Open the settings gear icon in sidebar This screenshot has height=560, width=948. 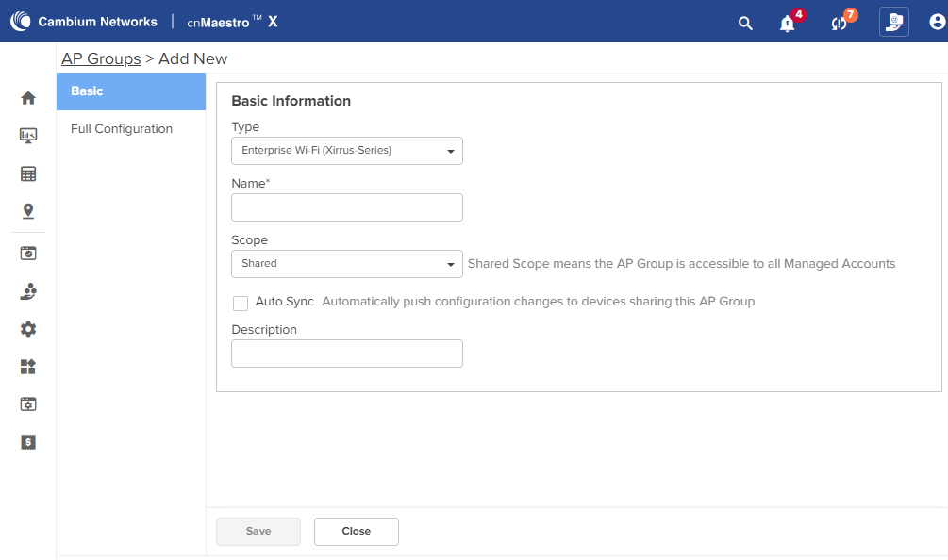click(x=27, y=329)
